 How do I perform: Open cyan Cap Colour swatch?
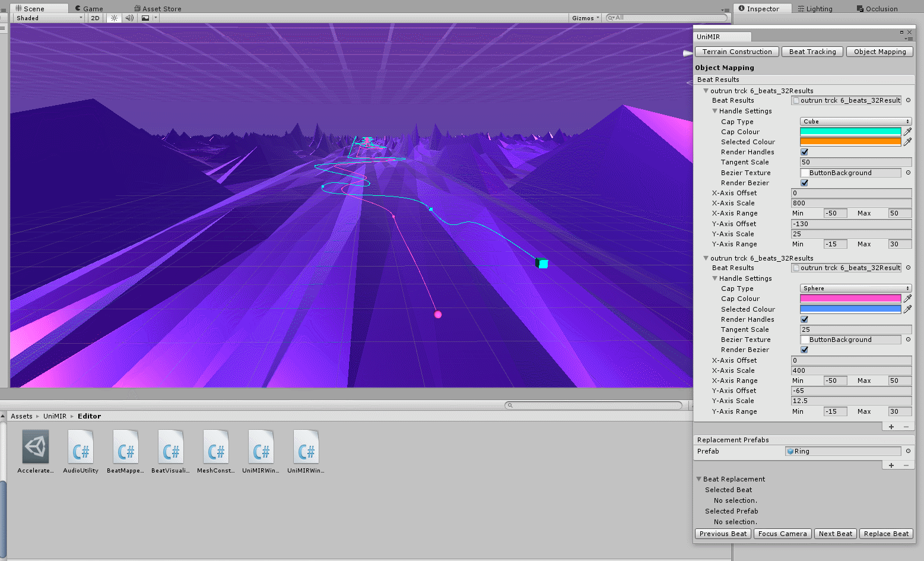tap(850, 132)
